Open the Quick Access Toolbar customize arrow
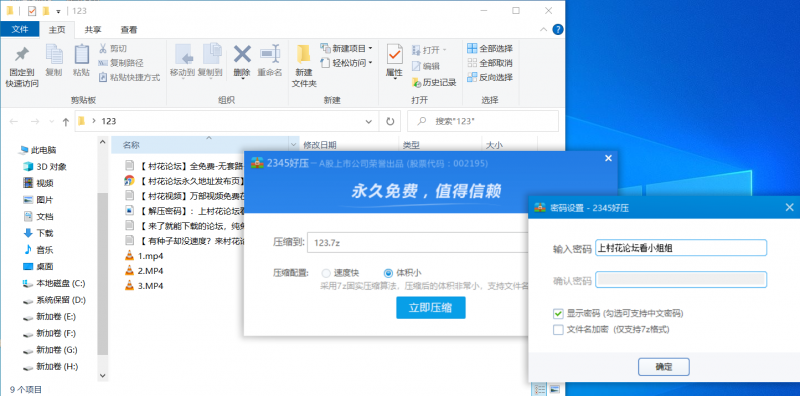The width and height of the screenshot is (800, 396). click(59, 11)
